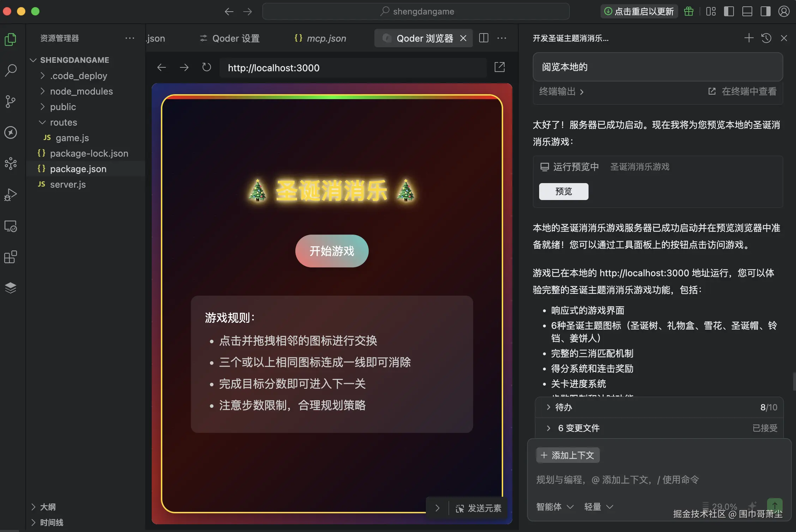The image size is (796, 532).
Task: Reload the page in the Qoder browser
Action: point(206,67)
